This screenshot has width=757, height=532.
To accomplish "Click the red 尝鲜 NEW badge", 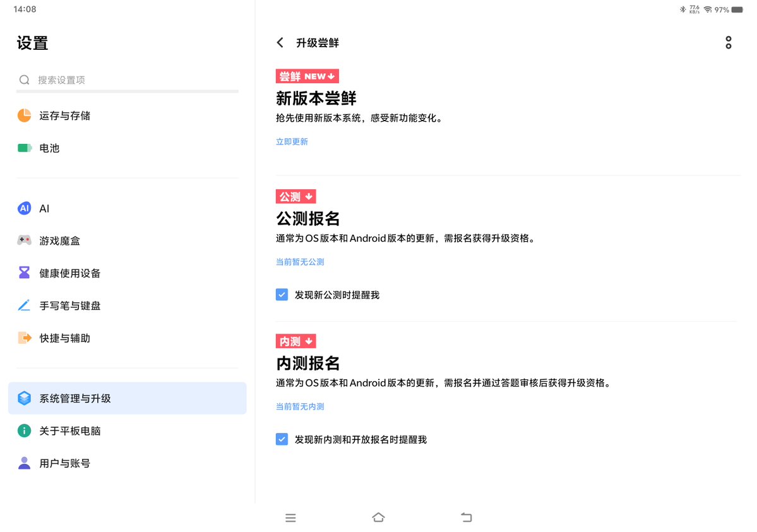I will tap(307, 76).
